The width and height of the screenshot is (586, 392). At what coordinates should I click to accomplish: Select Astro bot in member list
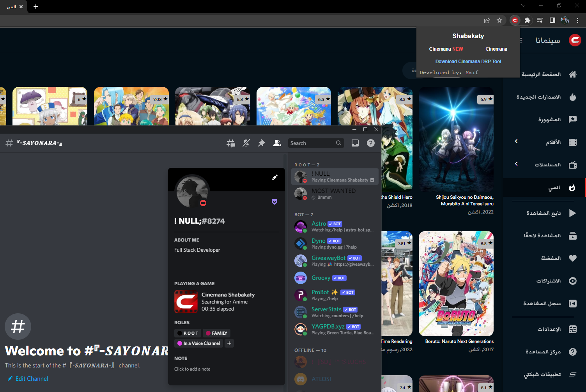point(335,226)
